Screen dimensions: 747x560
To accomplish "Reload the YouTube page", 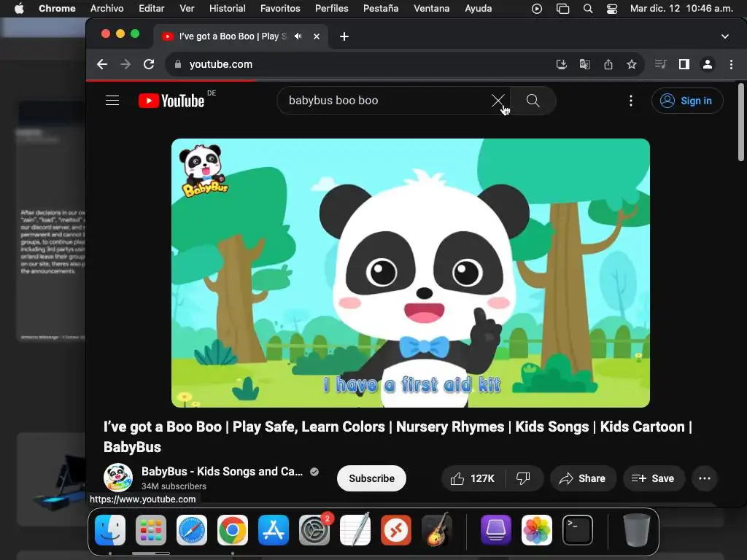I will [149, 64].
